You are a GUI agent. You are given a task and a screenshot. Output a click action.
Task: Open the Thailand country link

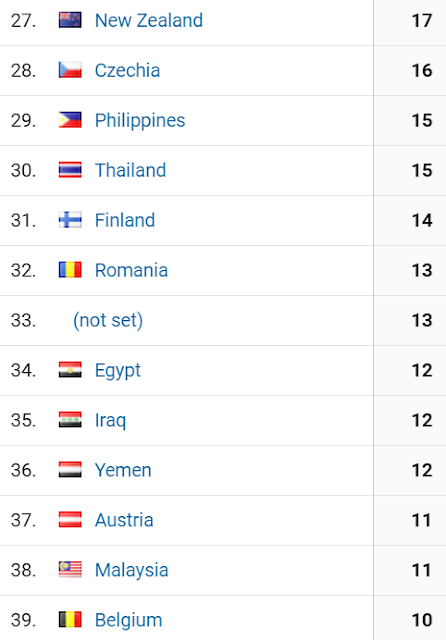click(130, 170)
